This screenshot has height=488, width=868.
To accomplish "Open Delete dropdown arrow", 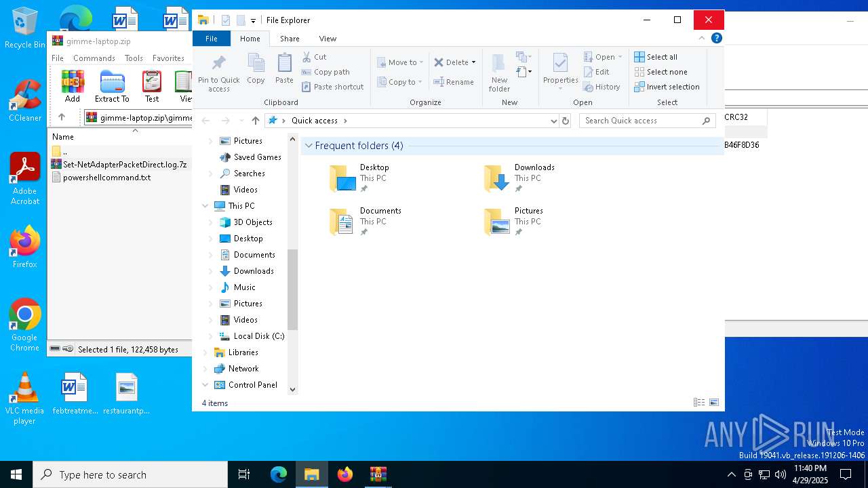I will pos(473,62).
